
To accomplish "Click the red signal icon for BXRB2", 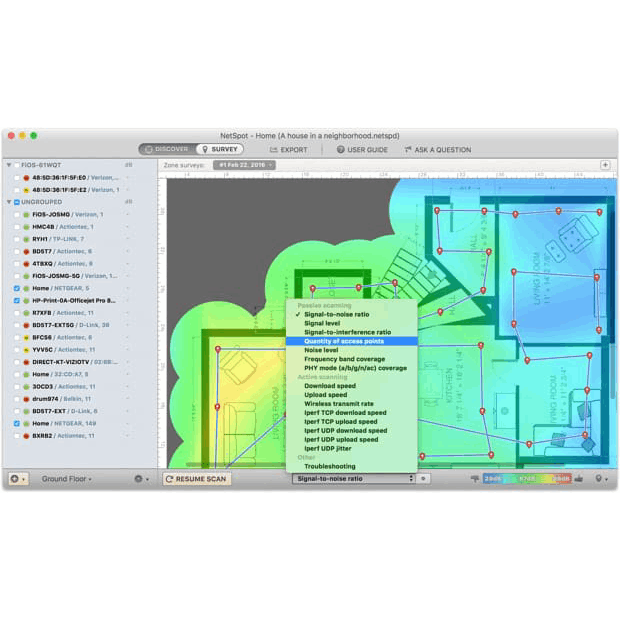I will click(x=26, y=436).
